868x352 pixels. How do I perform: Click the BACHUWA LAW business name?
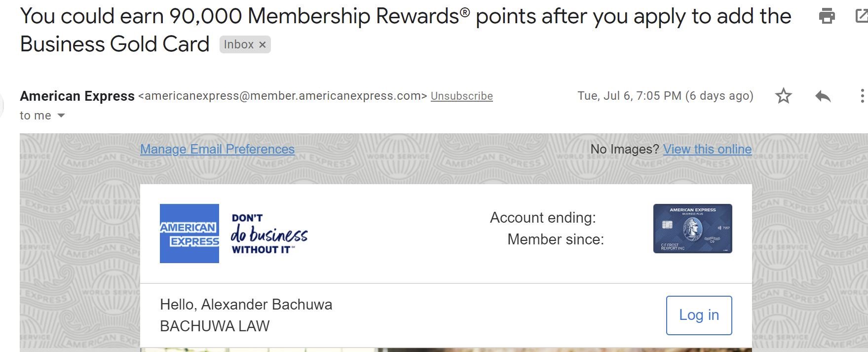click(215, 326)
